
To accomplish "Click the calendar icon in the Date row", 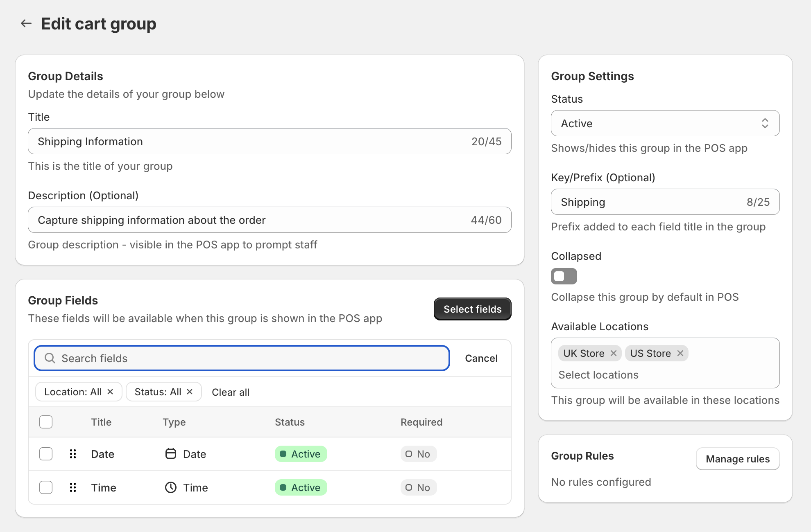I will tap(171, 454).
